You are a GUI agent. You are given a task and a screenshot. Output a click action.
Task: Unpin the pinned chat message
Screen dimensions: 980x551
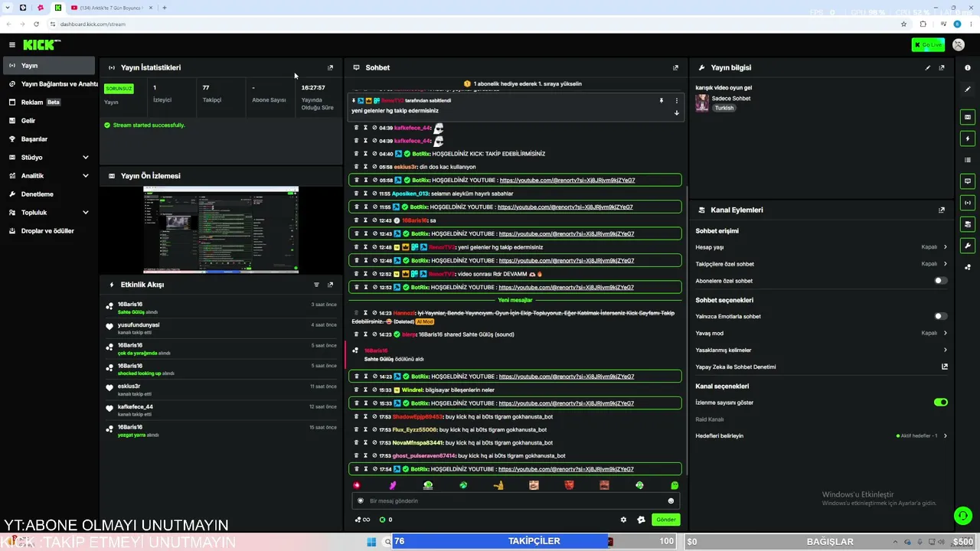tap(661, 100)
